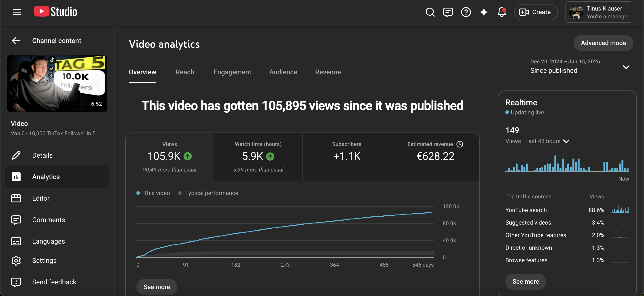Image resolution: width=644 pixels, height=296 pixels.
Task: Go back using Channel content arrow
Action: click(x=16, y=41)
